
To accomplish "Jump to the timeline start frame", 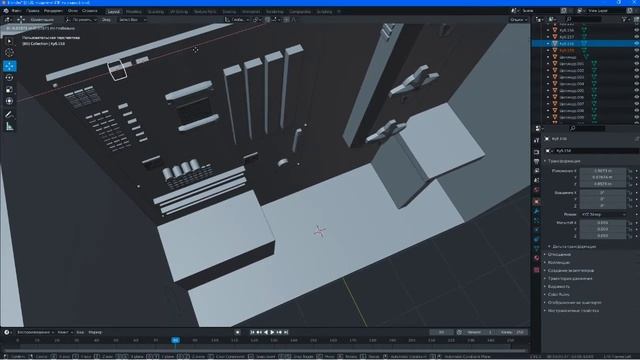I will [252, 332].
